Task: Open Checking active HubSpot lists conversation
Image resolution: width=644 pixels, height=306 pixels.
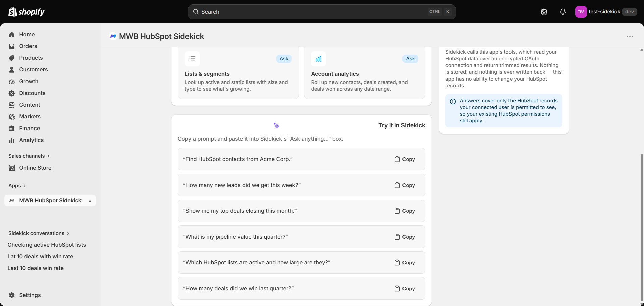Action: pyautogui.click(x=47, y=245)
